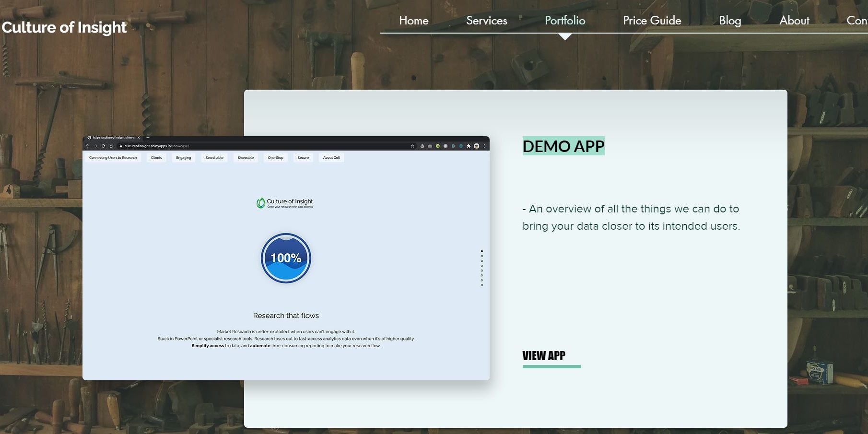The image size is (868, 434).
Task: Select the first filled page-indicator dot
Action: [x=482, y=251]
